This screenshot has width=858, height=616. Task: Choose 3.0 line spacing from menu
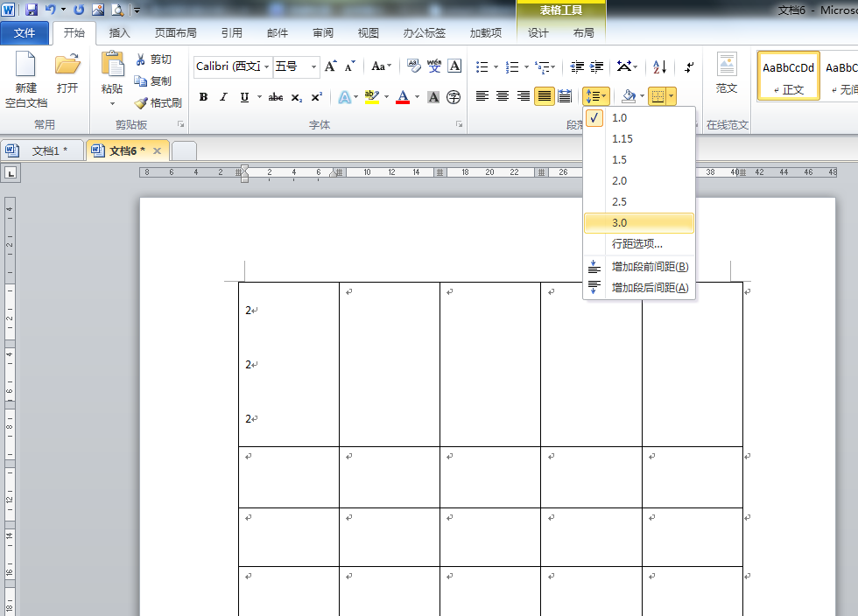point(639,223)
